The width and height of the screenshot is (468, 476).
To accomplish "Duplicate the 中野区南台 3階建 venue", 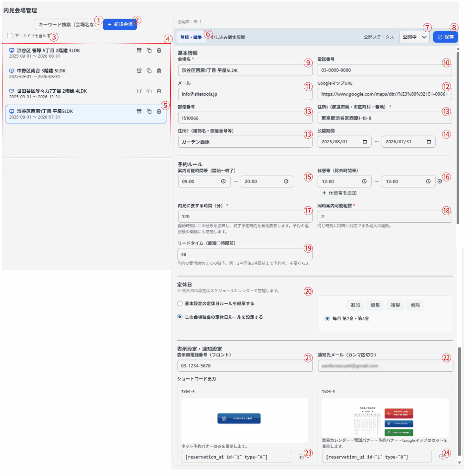I will click(149, 71).
